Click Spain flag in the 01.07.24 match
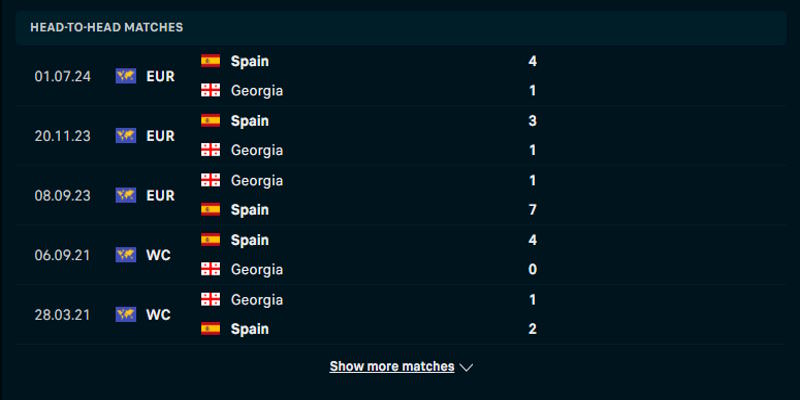The width and height of the screenshot is (800, 400). [x=210, y=61]
